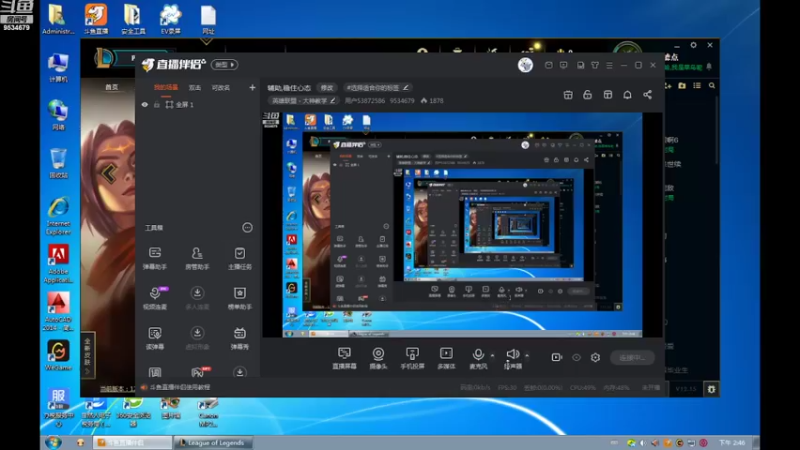
Task: Toggle the preview eye icon near record
Action: [x=576, y=357]
